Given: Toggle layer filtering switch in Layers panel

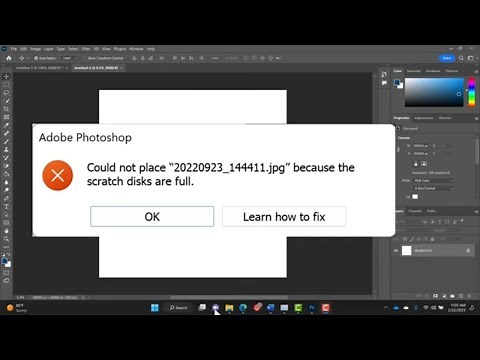Looking at the screenshot, I should pos(462,221).
